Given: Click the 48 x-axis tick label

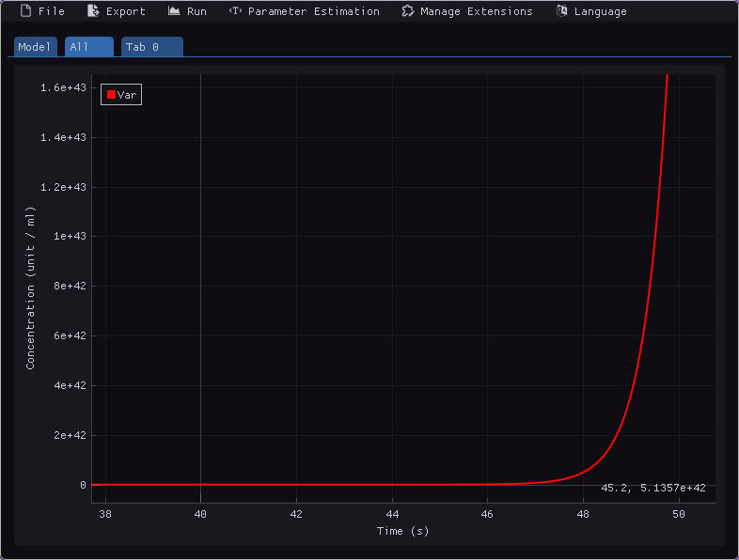Looking at the screenshot, I should [x=583, y=514].
